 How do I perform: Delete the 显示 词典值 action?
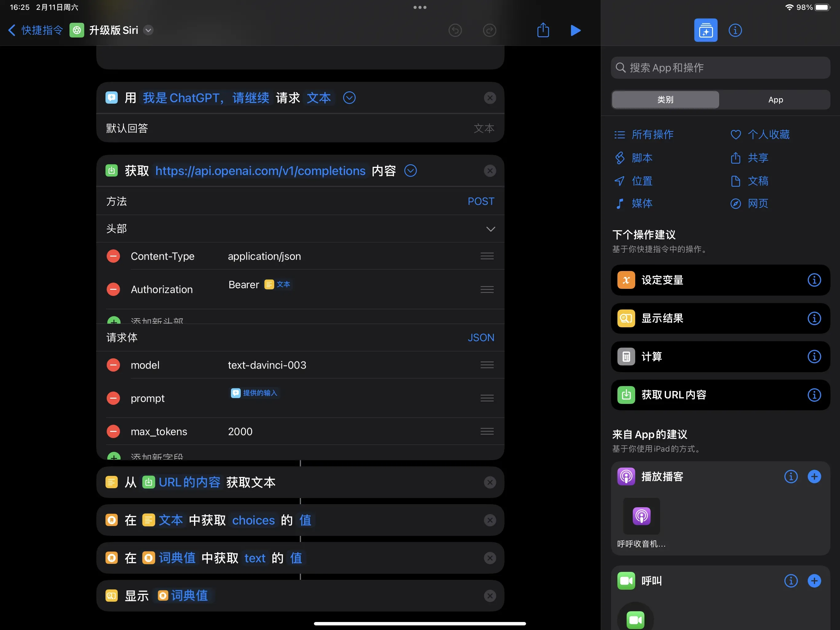[x=490, y=596]
